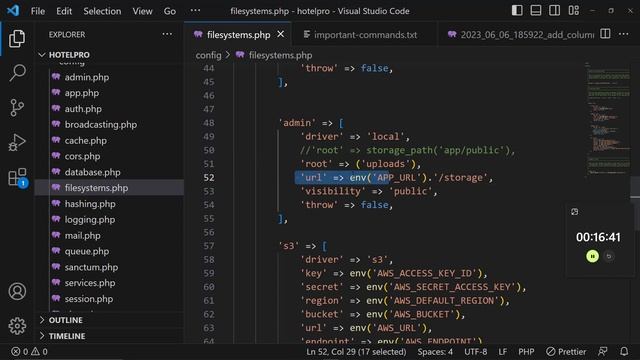This screenshot has width=640, height=360.
Task: Click Prettier status bar item
Action: 566,351
